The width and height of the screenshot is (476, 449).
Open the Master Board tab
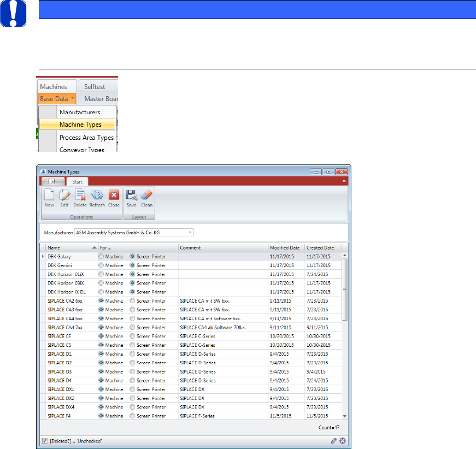(x=101, y=99)
